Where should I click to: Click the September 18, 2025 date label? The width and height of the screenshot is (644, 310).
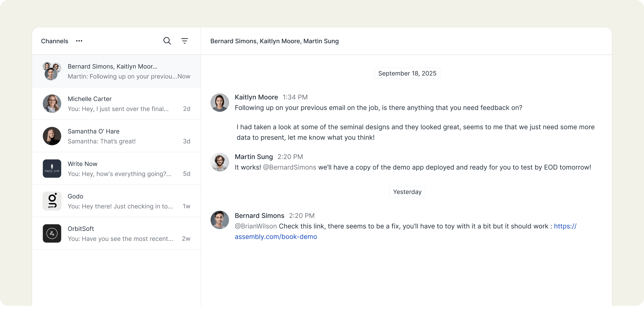pos(407,73)
